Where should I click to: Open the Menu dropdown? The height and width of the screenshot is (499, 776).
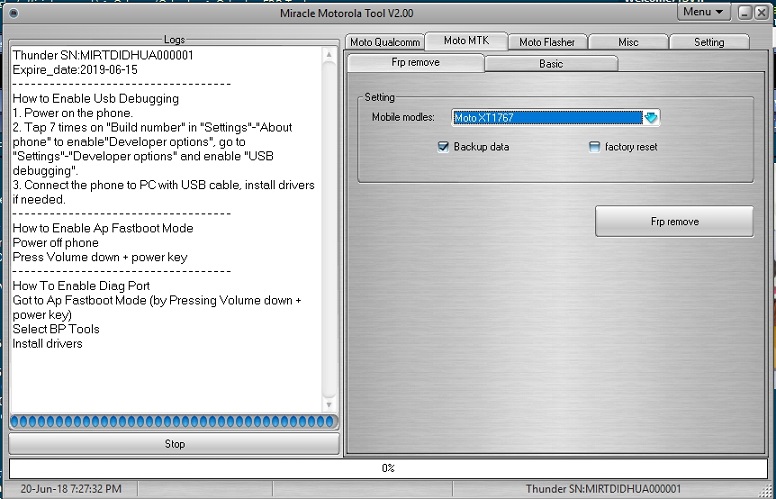tap(703, 12)
